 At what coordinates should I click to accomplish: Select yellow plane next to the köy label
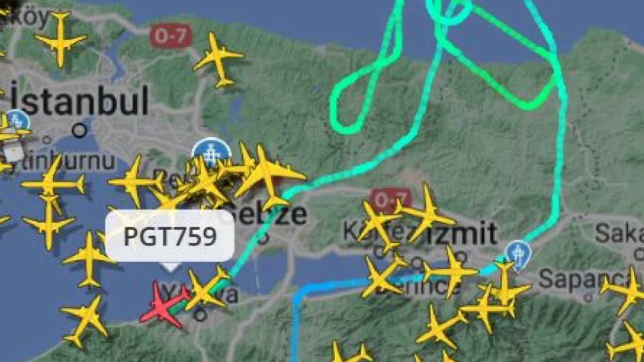60,39
